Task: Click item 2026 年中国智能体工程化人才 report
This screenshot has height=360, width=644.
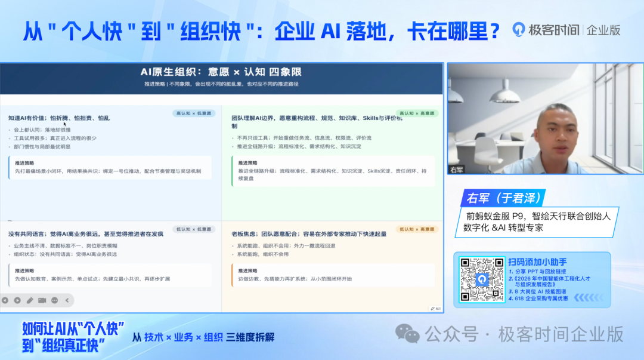Action: [x=550, y=281]
